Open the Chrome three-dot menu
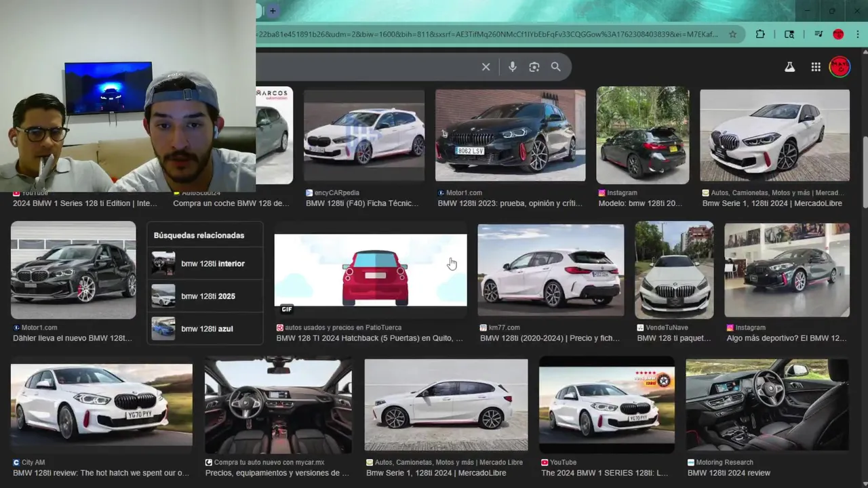This screenshot has width=868, height=488. click(x=859, y=34)
